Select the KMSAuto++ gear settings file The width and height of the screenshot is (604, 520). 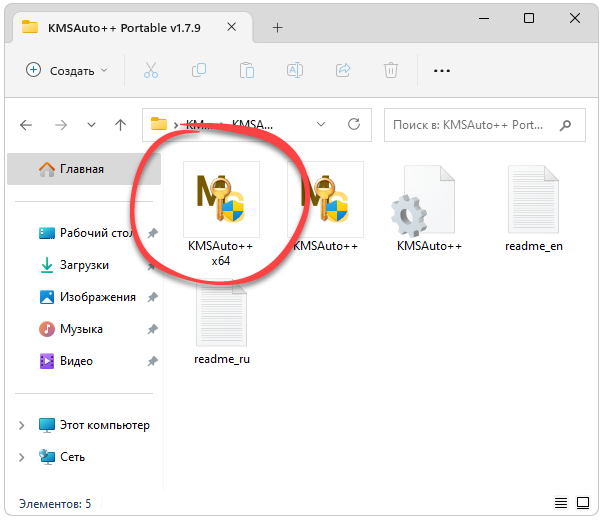[429, 208]
